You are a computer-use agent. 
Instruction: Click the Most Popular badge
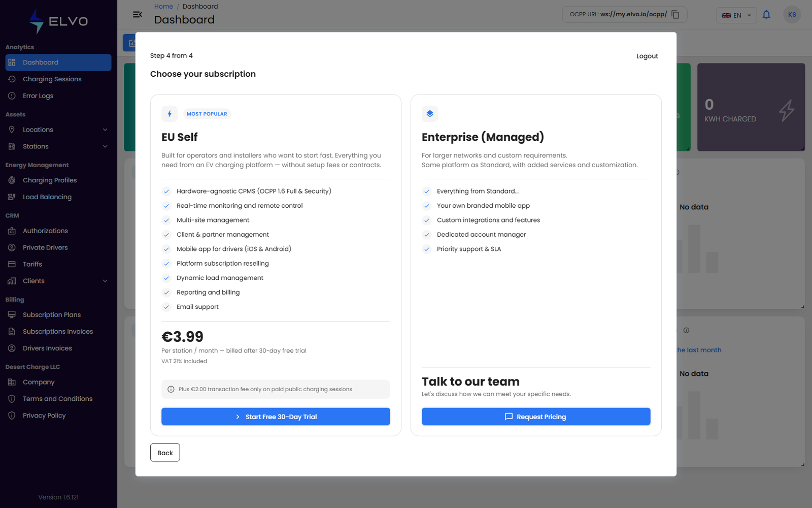tap(207, 114)
